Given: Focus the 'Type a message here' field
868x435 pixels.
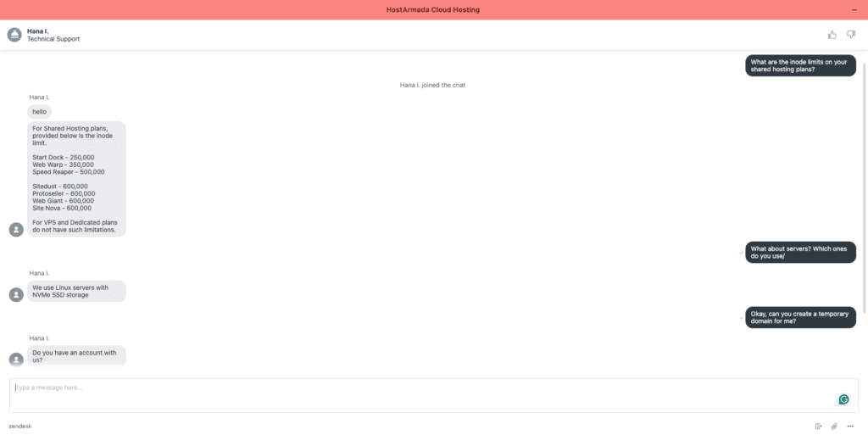Looking at the screenshot, I should coord(433,395).
